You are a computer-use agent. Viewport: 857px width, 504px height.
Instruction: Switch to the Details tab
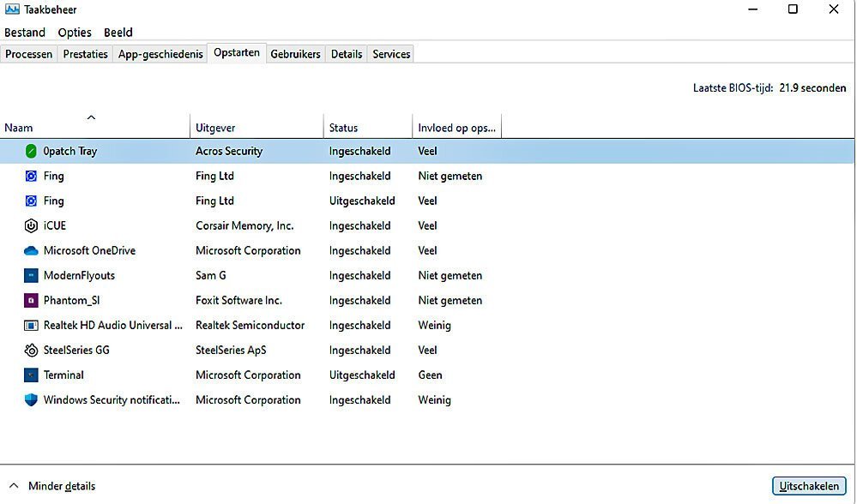[x=347, y=54]
